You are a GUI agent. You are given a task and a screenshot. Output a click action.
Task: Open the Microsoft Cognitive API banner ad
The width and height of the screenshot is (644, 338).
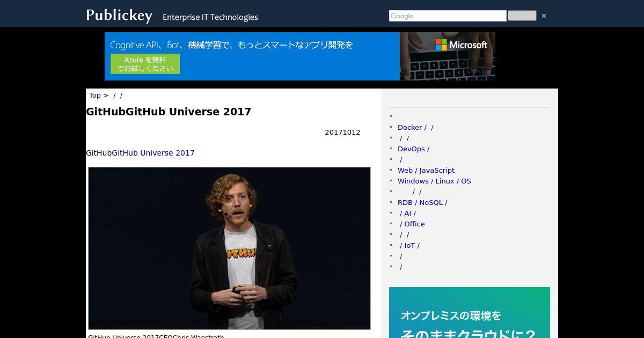click(x=300, y=56)
